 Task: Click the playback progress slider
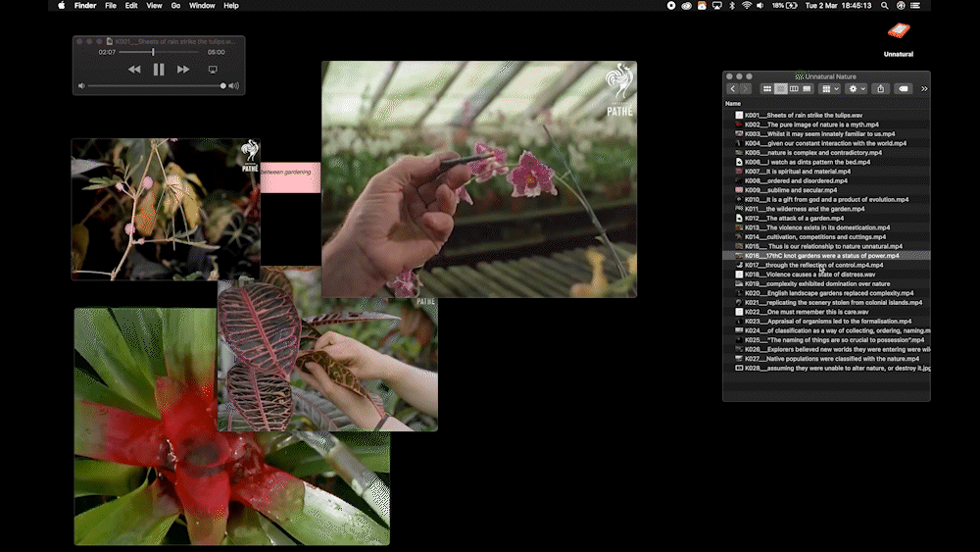click(155, 52)
